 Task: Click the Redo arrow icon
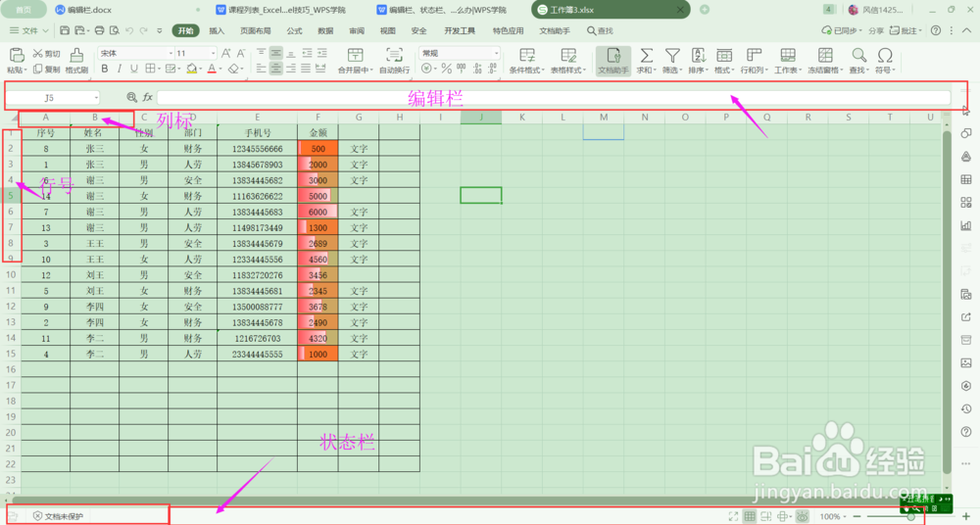144,30
